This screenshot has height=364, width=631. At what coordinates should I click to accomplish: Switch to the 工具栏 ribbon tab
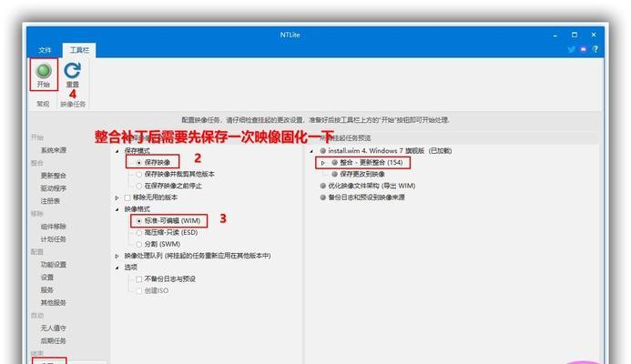pyautogui.click(x=79, y=50)
